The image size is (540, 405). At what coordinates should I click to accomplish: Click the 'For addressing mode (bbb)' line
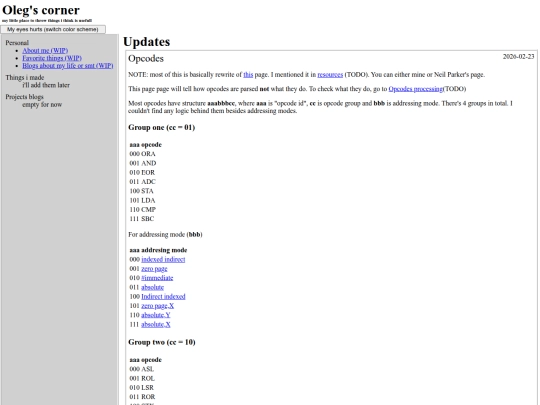pos(165,235)
